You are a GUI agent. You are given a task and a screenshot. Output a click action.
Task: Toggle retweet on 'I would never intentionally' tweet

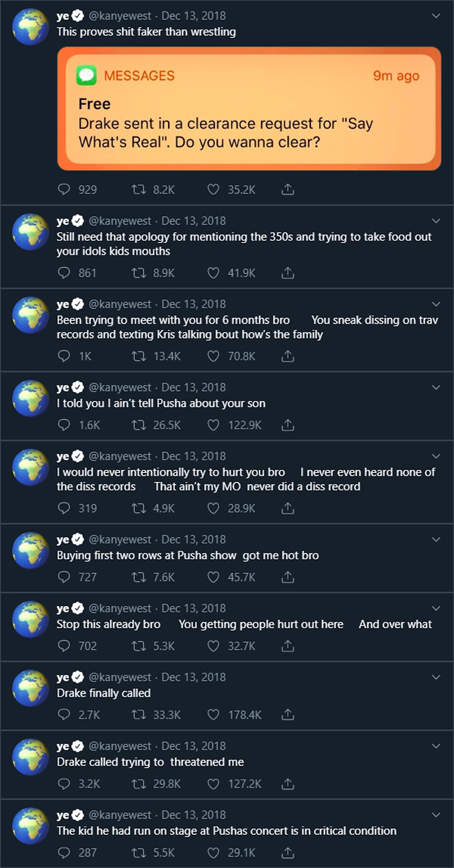[139, 508]
